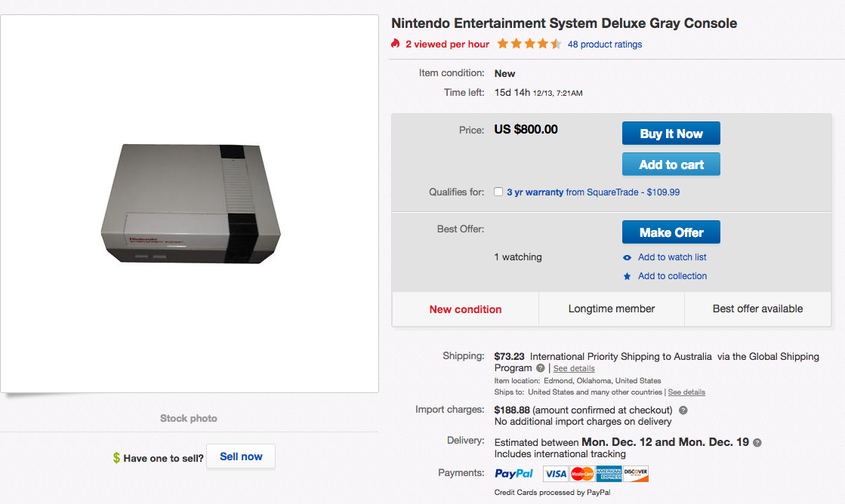Viewport: 845px width, 504px height.
Task: Click the MasterCard icon
Action: coord(581,474)
